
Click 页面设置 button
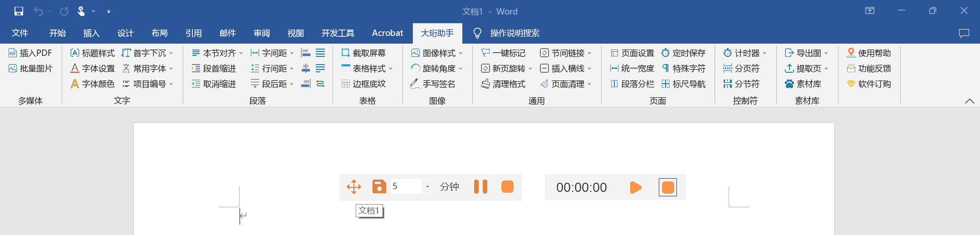(632, 53)
